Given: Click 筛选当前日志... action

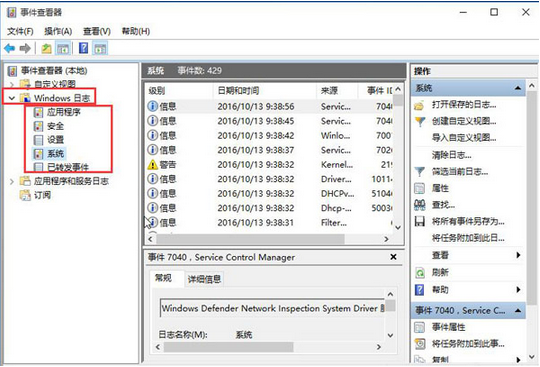Looking at the screenshot, I should [x=460, y=171].
